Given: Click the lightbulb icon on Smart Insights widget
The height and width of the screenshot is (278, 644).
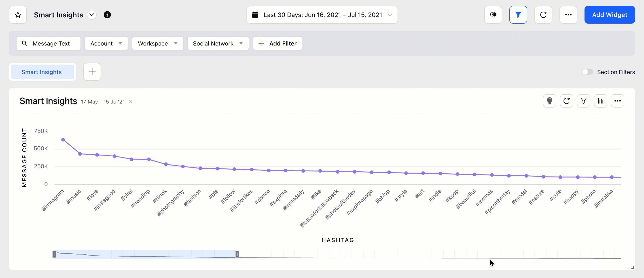Looking at the screenshot, I should [549, 101].
